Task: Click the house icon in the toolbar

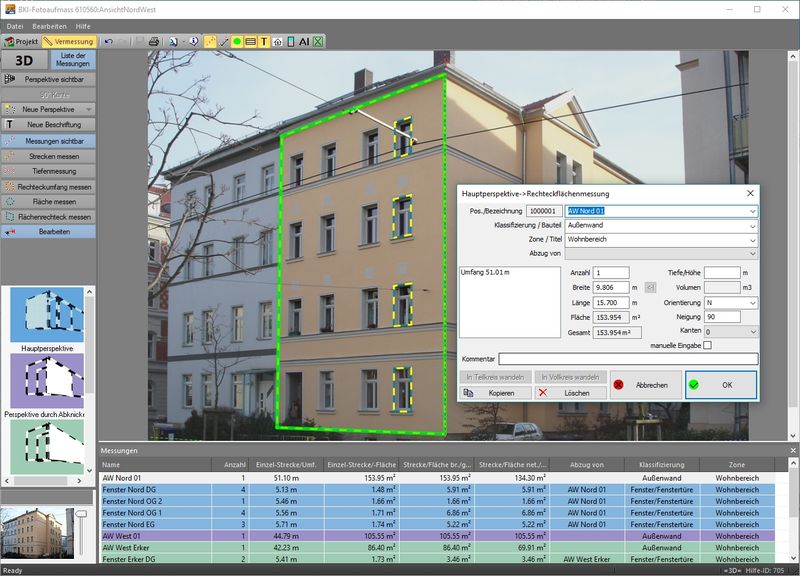Action: 278,42
